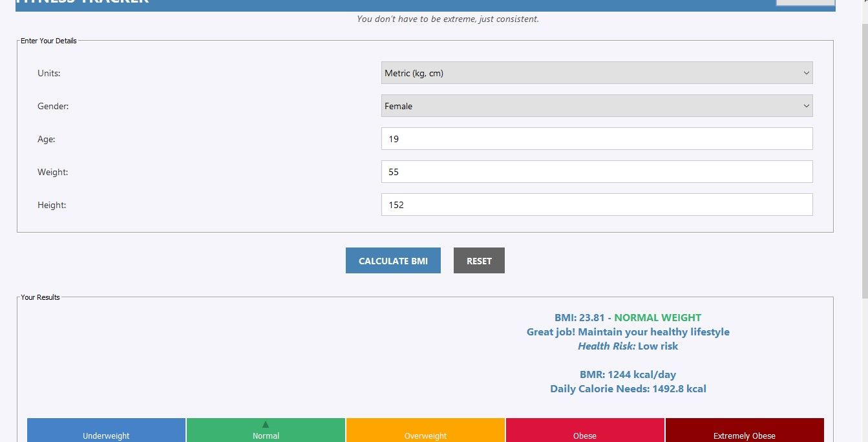Click the RESET button
Screen dimensions: 868x442
tap(479, 260)
